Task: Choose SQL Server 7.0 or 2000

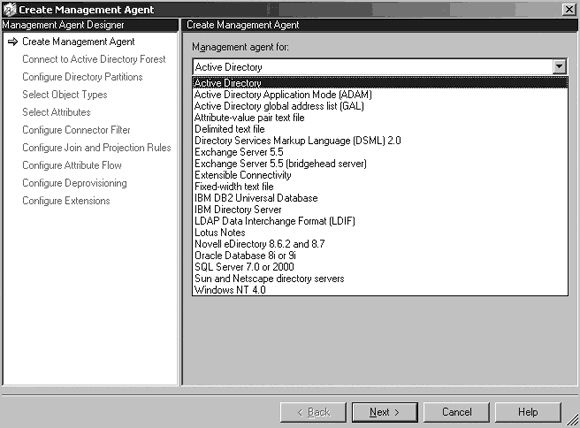Action: pyautogui.click(x=380, y=267)
